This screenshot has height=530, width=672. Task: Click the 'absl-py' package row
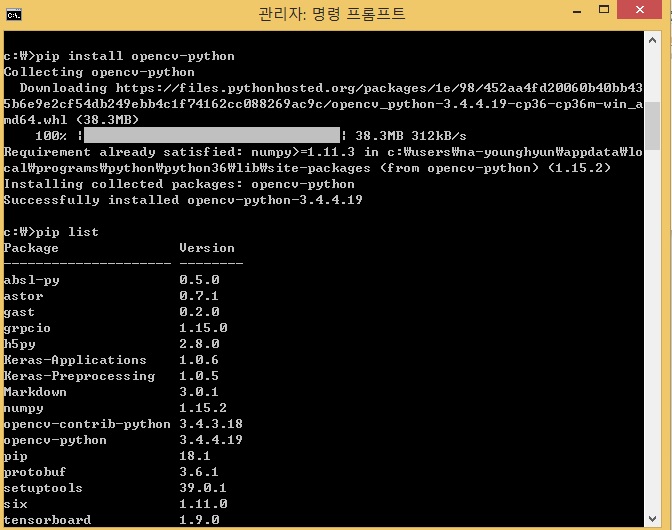click(x=111, y=280)
